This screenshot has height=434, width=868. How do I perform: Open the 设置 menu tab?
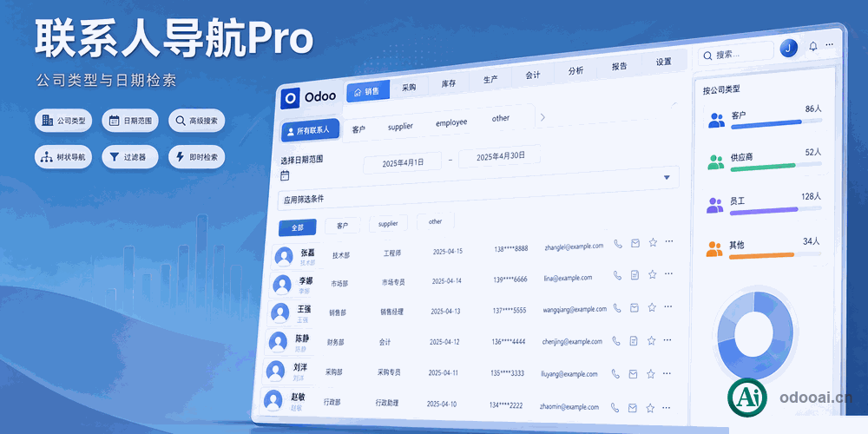pos(664,62)
